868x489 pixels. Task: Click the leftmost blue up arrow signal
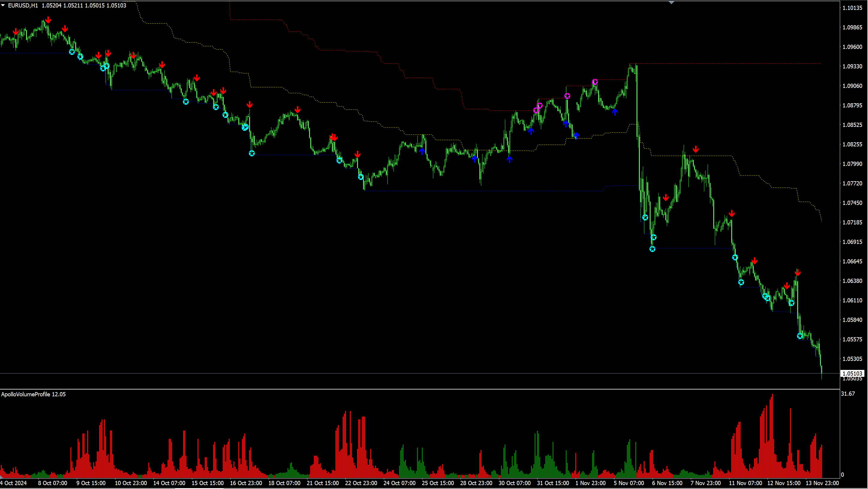(x=422, y=151)
